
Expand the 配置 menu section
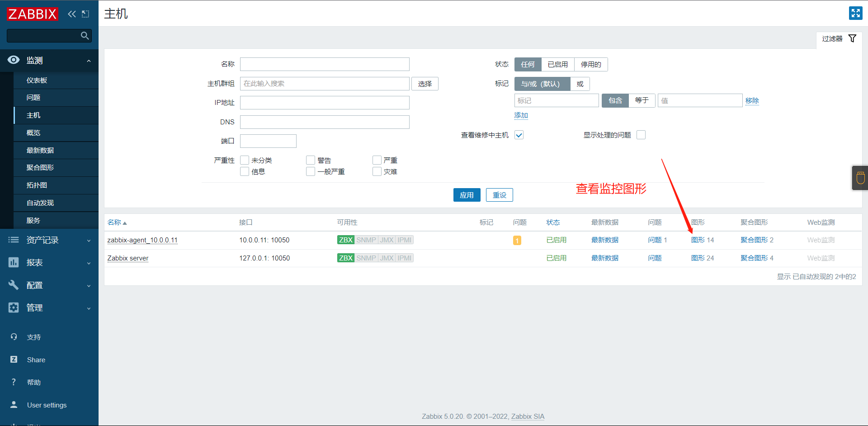tap(89, 286)
